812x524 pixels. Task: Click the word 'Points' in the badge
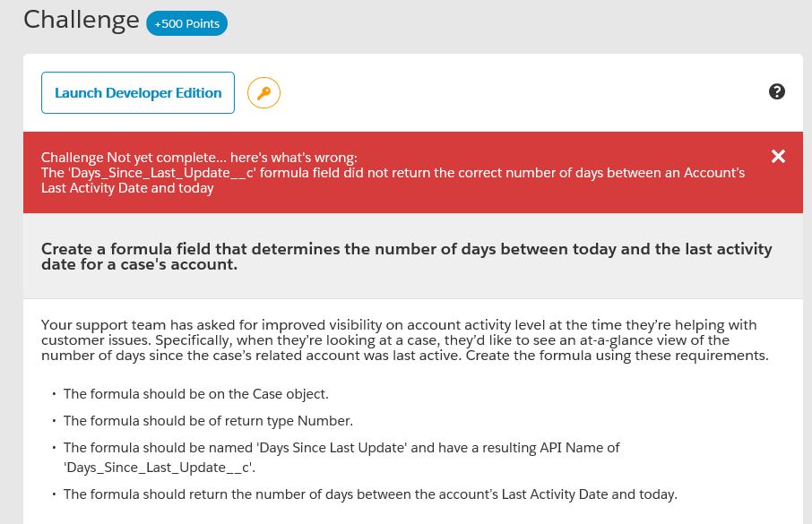point(203,24)
